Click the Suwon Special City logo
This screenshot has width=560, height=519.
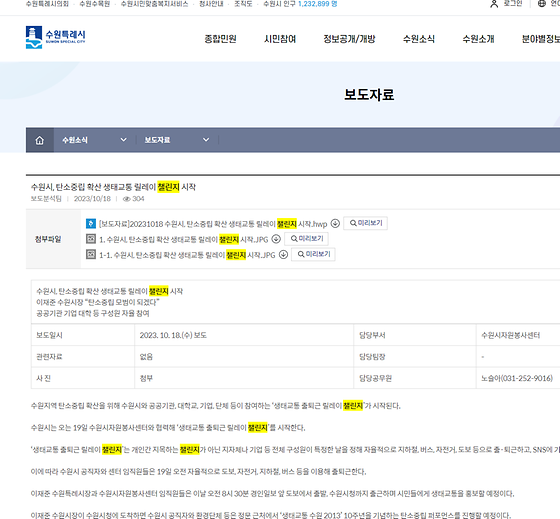[x=55, y=37]
